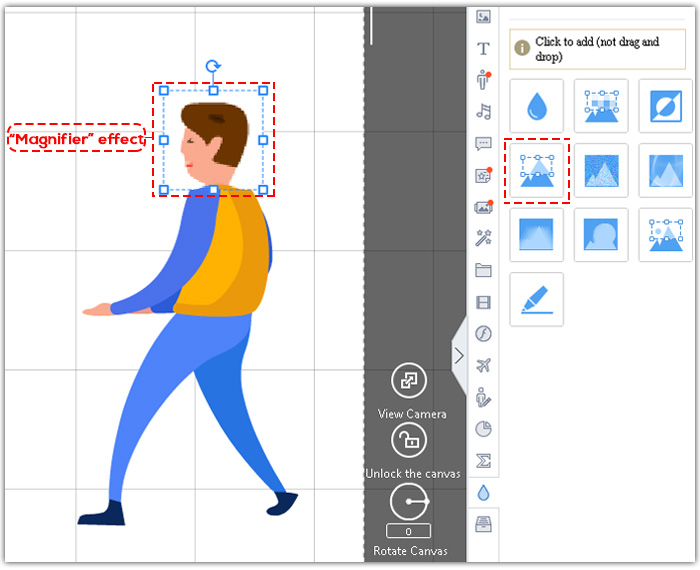Collapse the side panel with arrow
Screen dimensions: 700x570
pos(459,356)
